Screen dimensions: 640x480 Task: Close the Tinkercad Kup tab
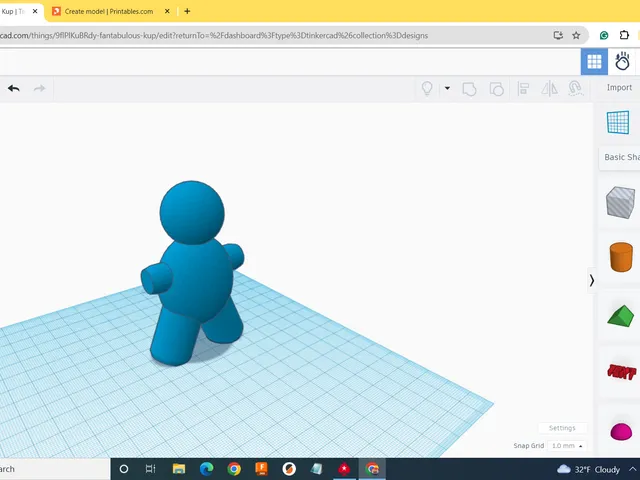click(35, 11)
